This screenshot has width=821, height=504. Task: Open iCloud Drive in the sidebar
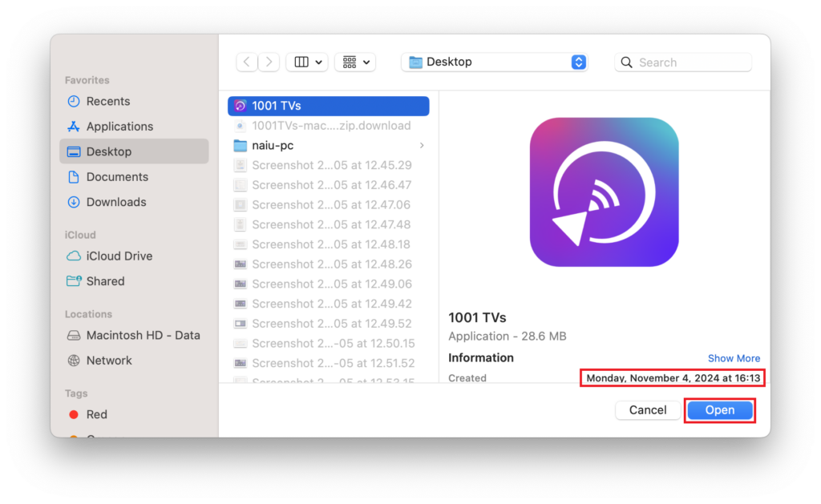(x=119, y=256)
